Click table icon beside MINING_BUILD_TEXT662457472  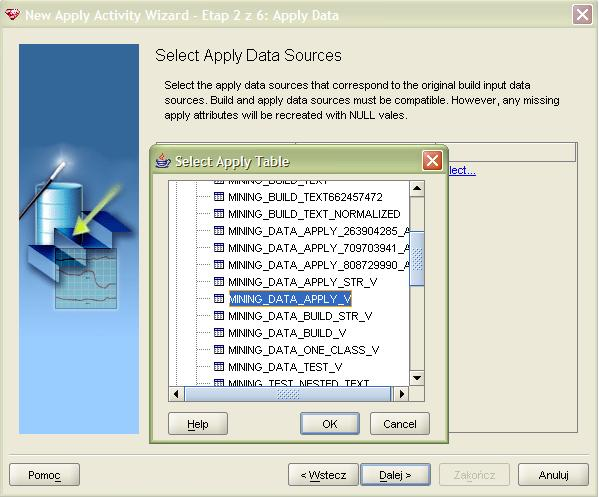coord(219,197)
